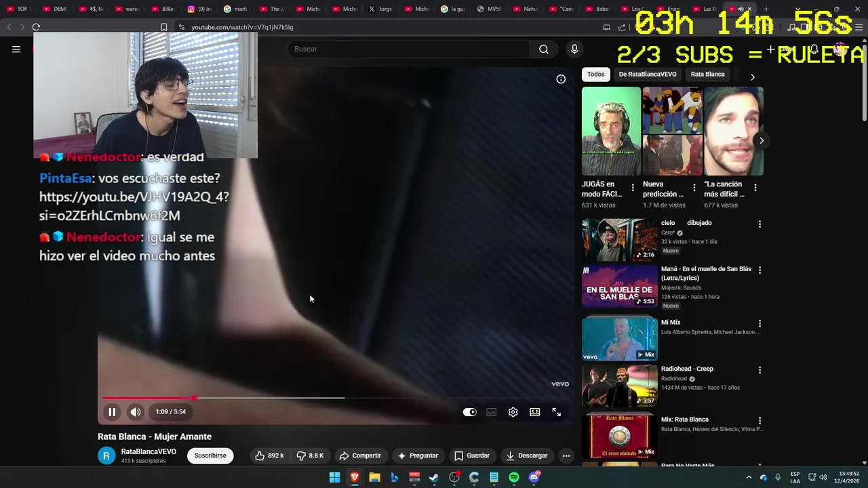The image size is (868, 488).
Task: Subscribe to RataBlancaVEVO via Suscribirse
Action: coord(210,455)
